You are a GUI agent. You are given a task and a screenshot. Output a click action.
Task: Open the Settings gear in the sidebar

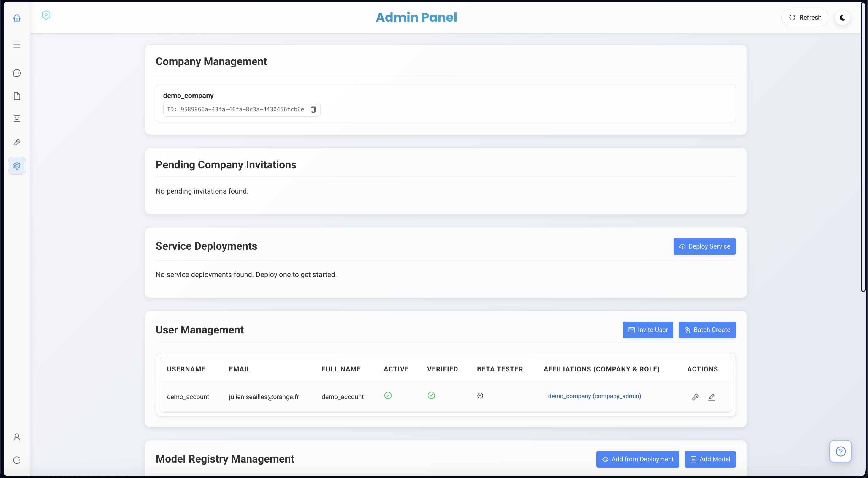[17, 165]
